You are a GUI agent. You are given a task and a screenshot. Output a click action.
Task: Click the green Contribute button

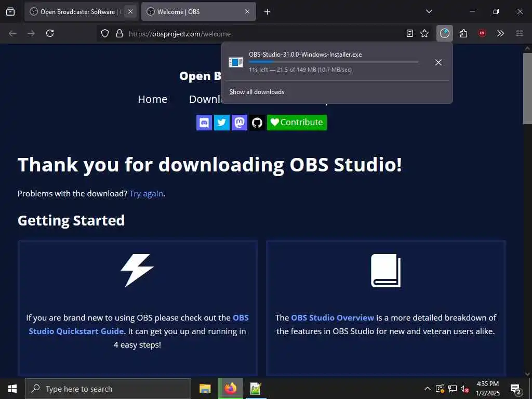[297, 123]
